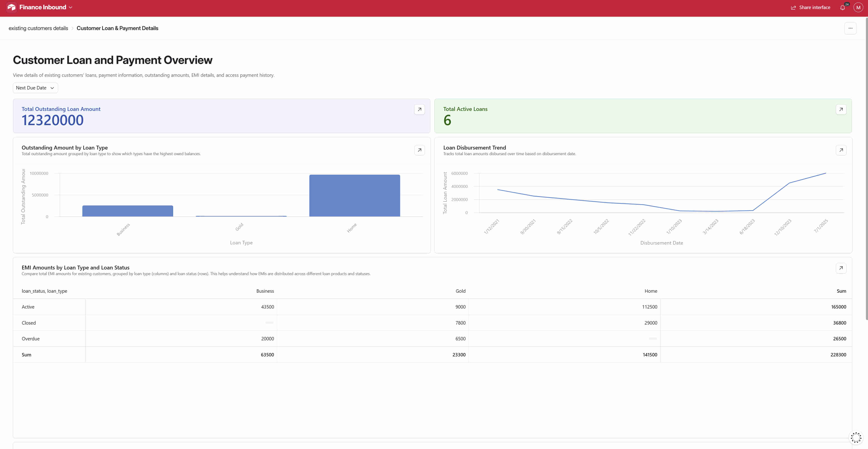
Task: Click the 7/1/2025 disbursement date label
Action: [821, 226]
